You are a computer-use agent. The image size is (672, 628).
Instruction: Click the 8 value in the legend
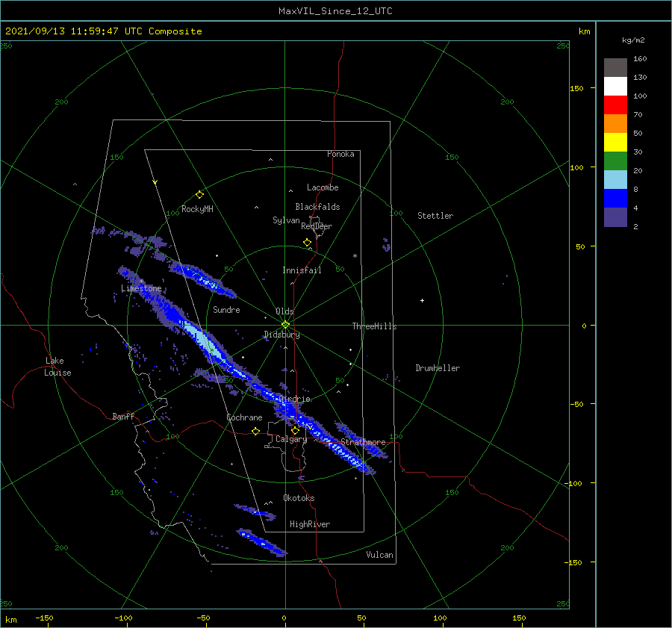coord(635,190)
